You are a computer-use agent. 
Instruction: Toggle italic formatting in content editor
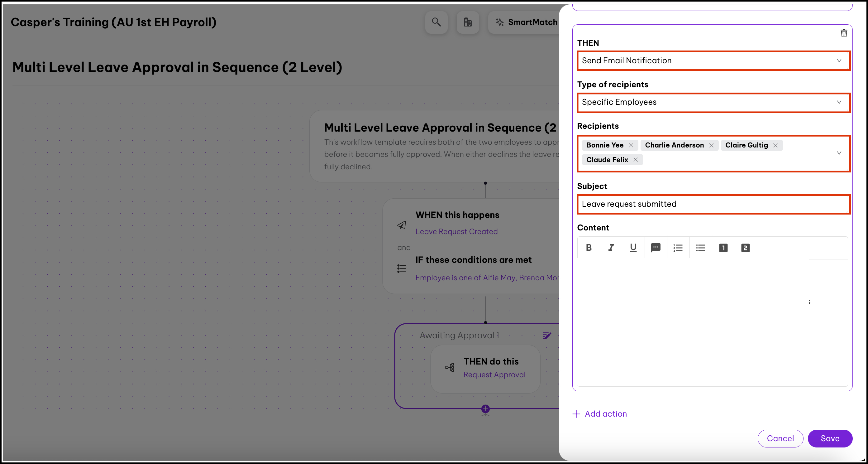pyautogui.click(x=611, y=248)
